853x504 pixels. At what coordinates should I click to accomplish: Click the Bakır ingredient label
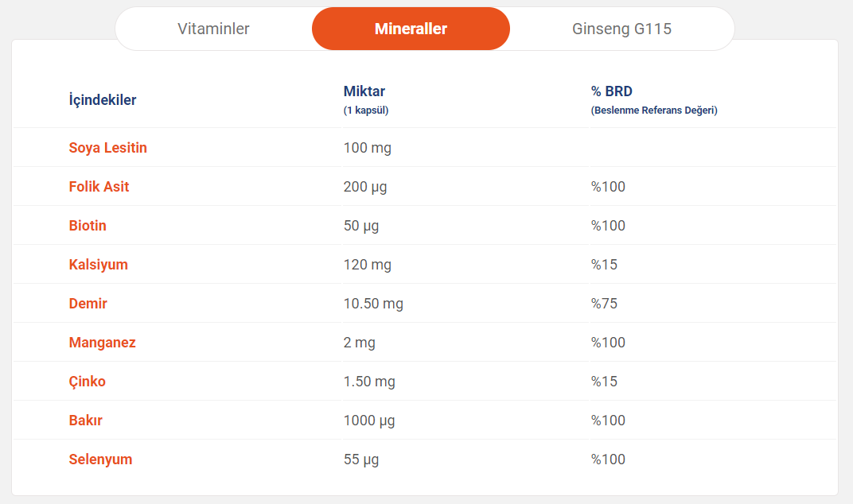tap(85, 421)
